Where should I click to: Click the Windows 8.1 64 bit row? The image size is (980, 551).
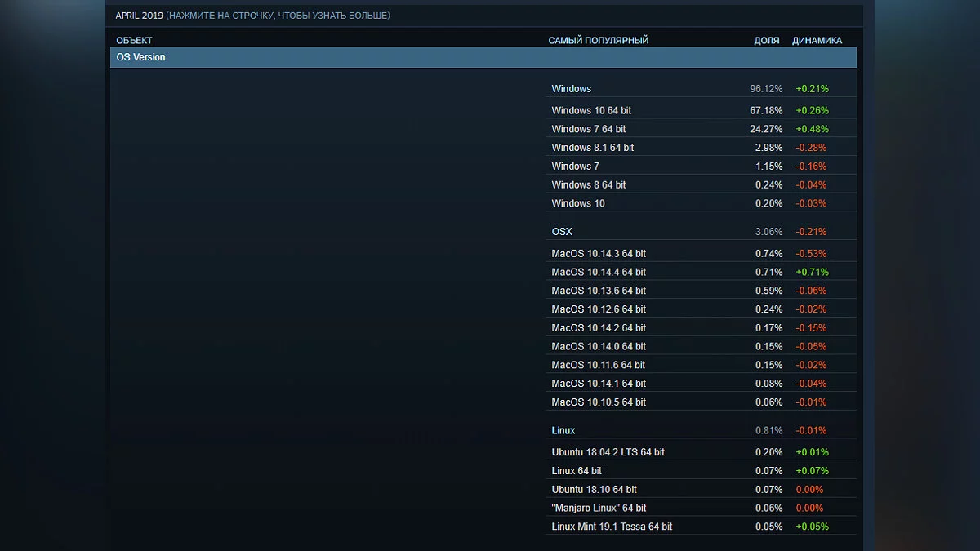(x=701, y=148)
